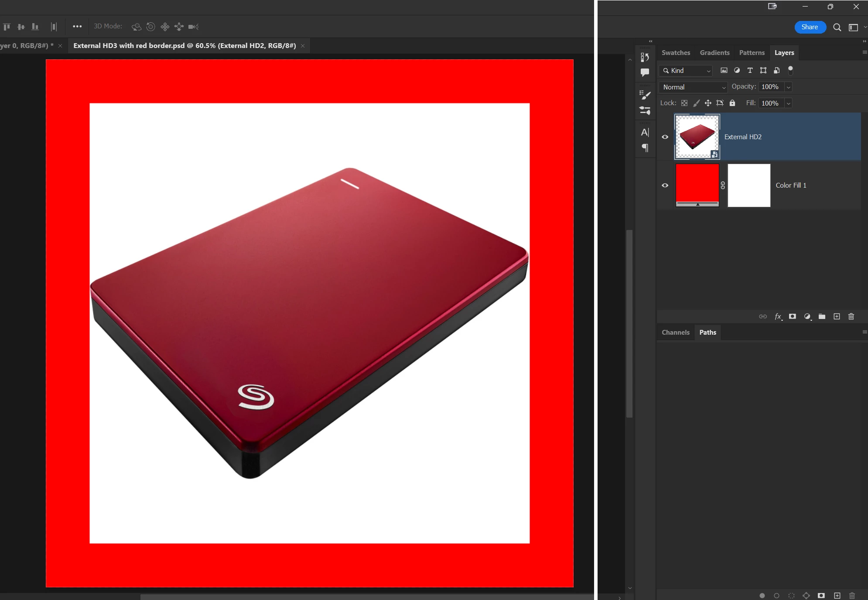
Task: Select the Color Fill 1 mask thumbnail
Action: click(749, 185)
